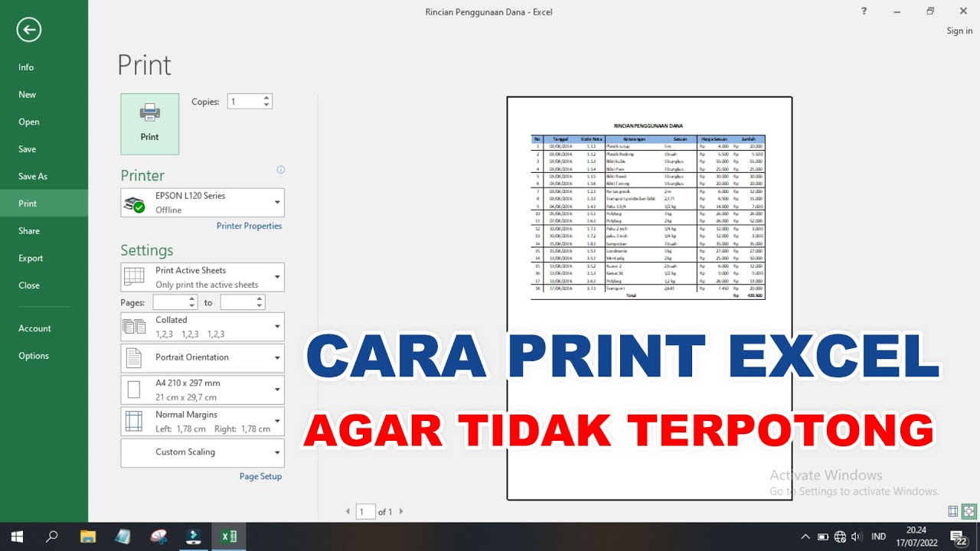
Task: Go back using the Backstage arrow
Action: (29, 30)
